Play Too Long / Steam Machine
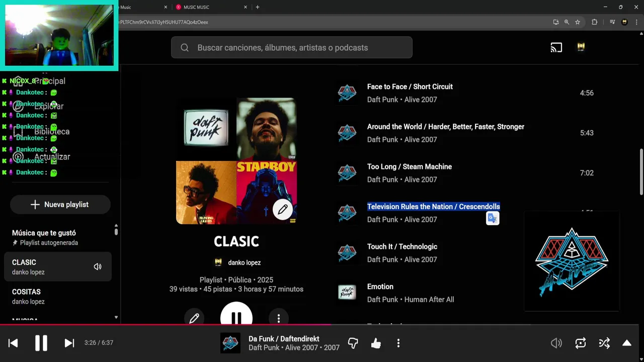The width and height of the screenshot is (644, 362). tap(410, 166)
